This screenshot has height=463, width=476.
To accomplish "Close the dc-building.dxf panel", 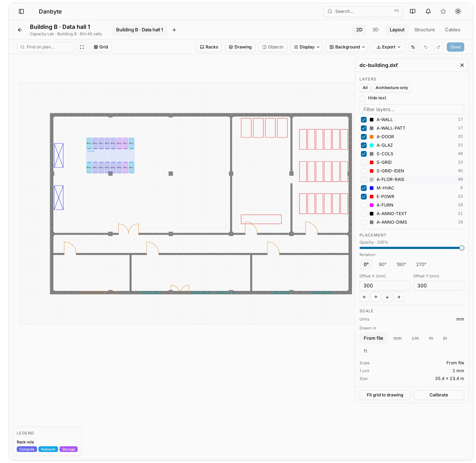I will click(462, 65).
